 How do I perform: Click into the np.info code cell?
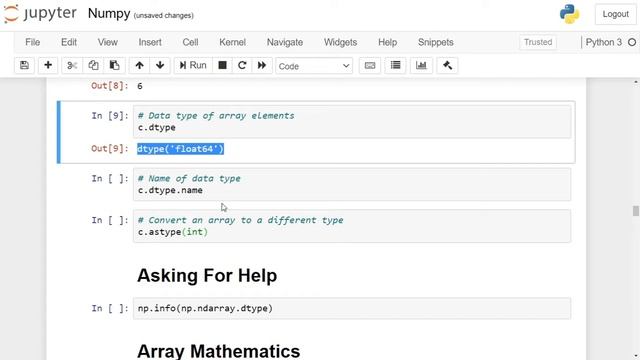tap(352, 308)
